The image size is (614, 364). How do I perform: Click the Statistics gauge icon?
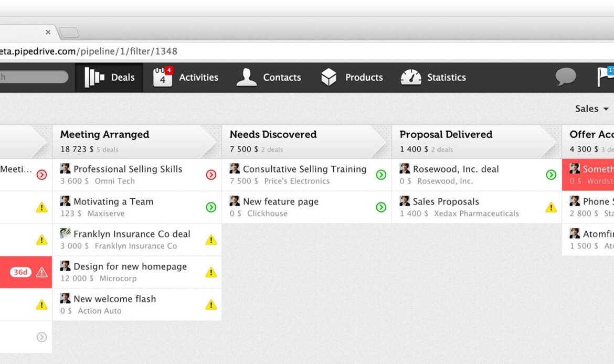(411, 77)
